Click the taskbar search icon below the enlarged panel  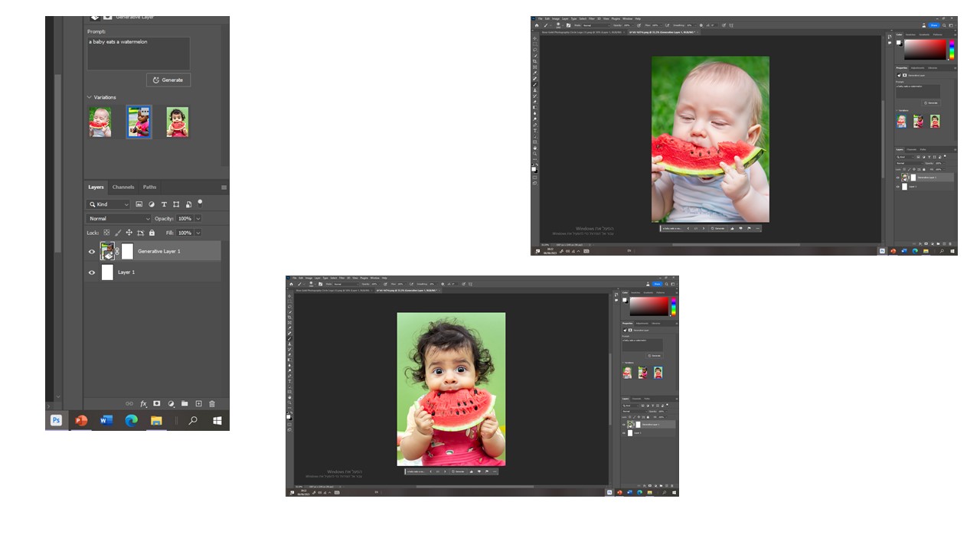(193, 420)
